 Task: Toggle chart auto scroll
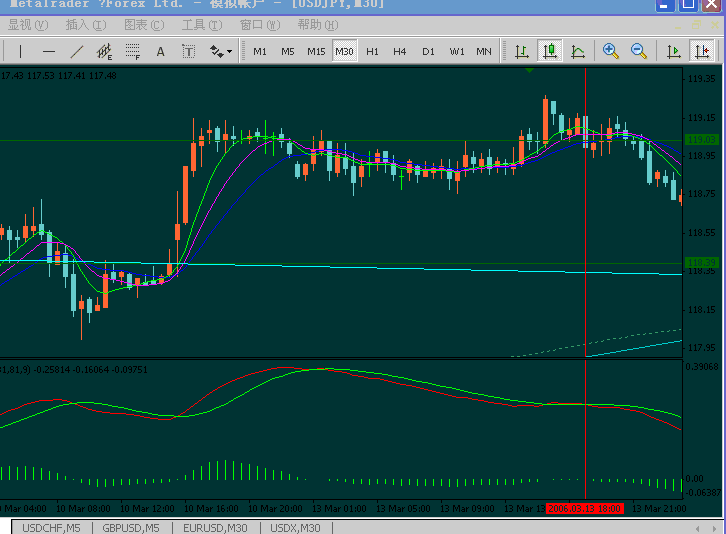pos(674,51)
